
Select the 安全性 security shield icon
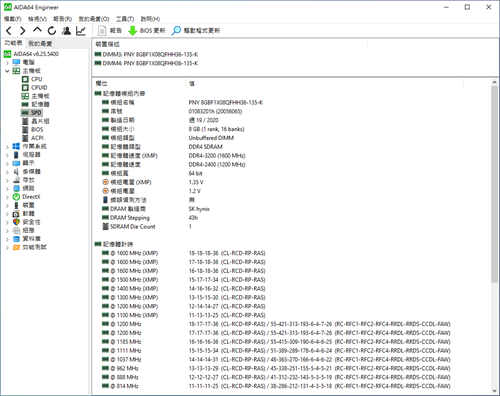[16, 222]
